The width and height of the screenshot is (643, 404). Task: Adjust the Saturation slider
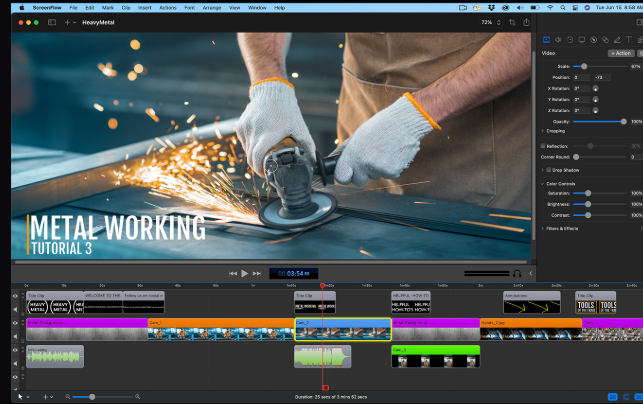588,193
